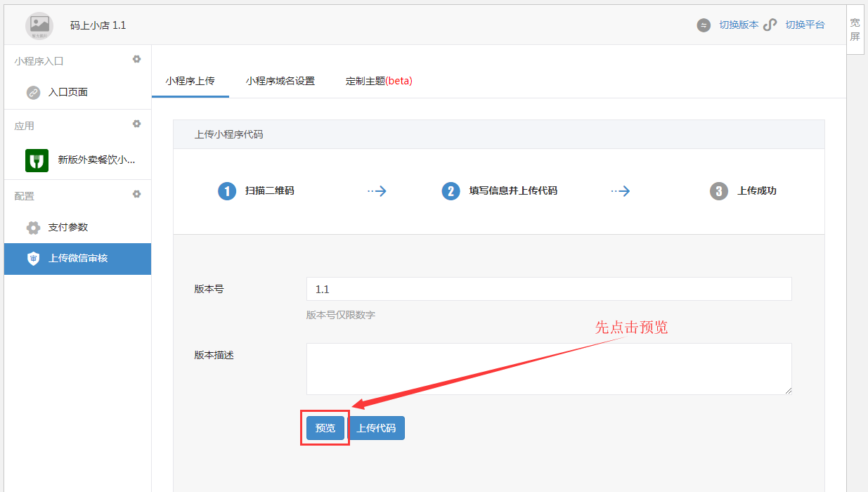Click the 切换平台 link
The image size is (868, 492).
click(805, 25)
